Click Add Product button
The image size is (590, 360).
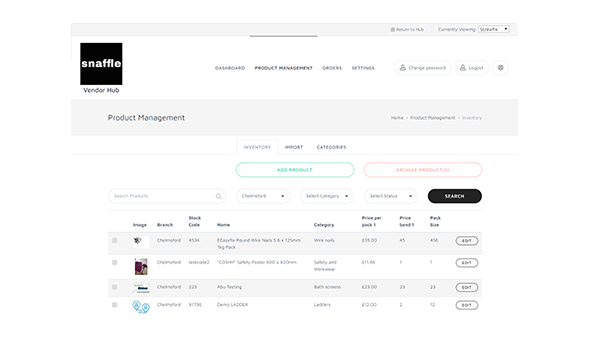(295, 170)
